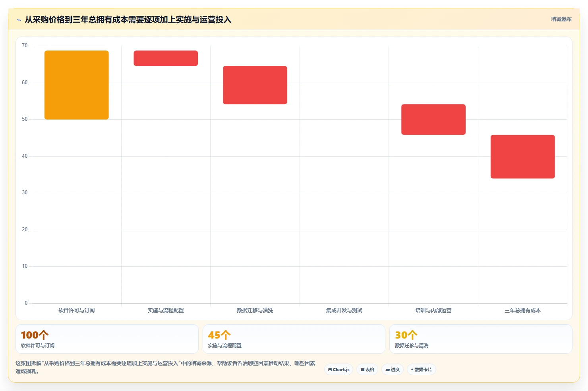Click the 三年总拥有成本 x-axis label
This screenshot has height=391, width=588.
coord(522,310)
